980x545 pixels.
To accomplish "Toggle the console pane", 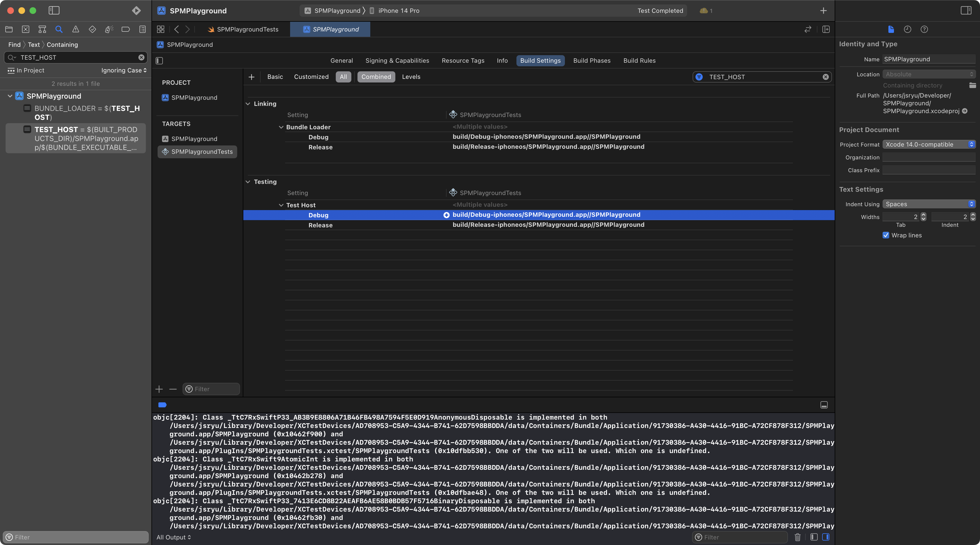I will (x=826, y=537).
